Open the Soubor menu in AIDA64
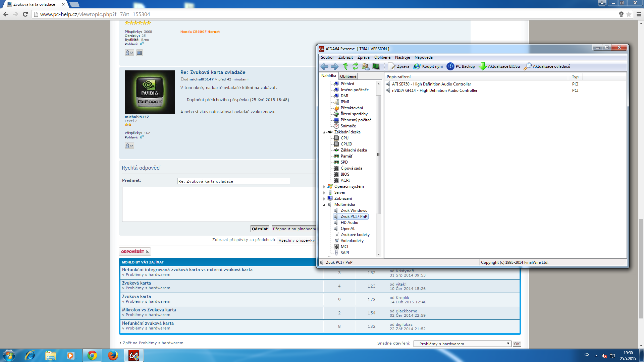This screenshot has width=644, height=362. click(327, 57)
